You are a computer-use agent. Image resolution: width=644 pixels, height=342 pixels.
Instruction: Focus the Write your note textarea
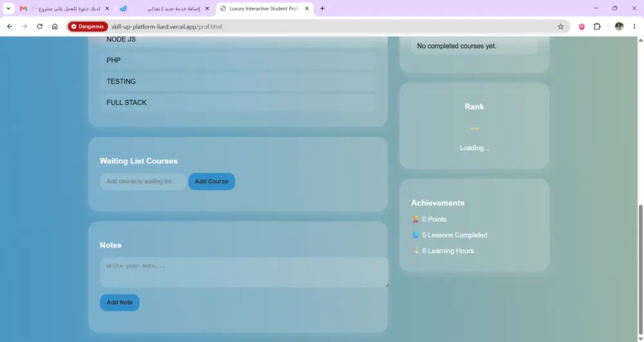pos(244,272)
